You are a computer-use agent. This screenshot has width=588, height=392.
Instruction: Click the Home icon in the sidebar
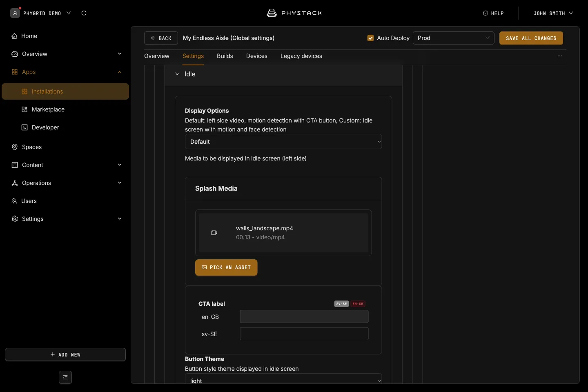[14, 36]
